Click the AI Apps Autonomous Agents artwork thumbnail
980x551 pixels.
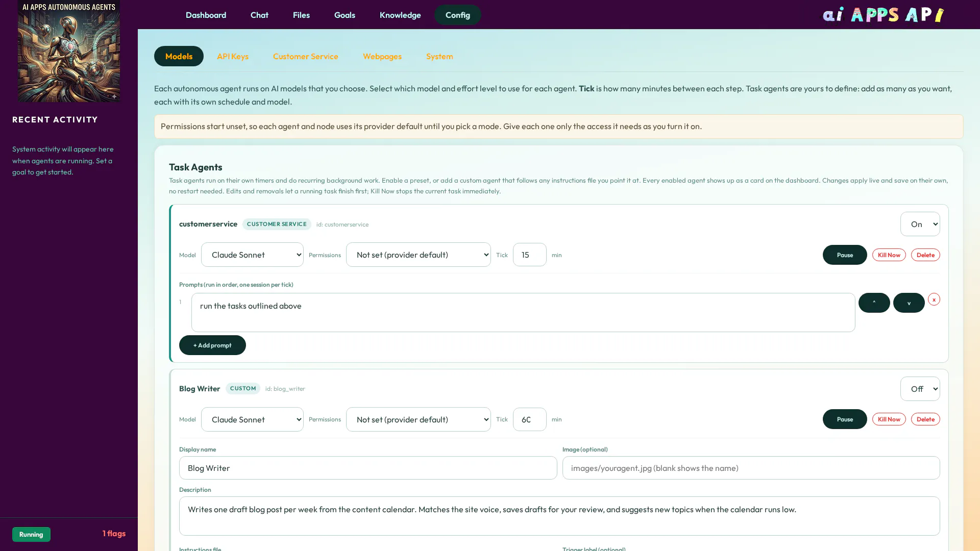pyautogui.click(x=69, y=51)
